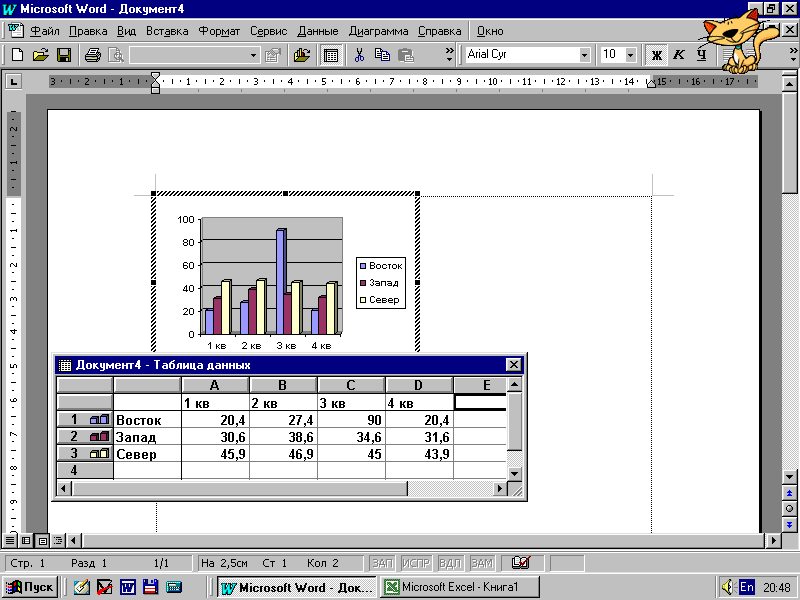Click the Import File chart icon

(302, 55)
